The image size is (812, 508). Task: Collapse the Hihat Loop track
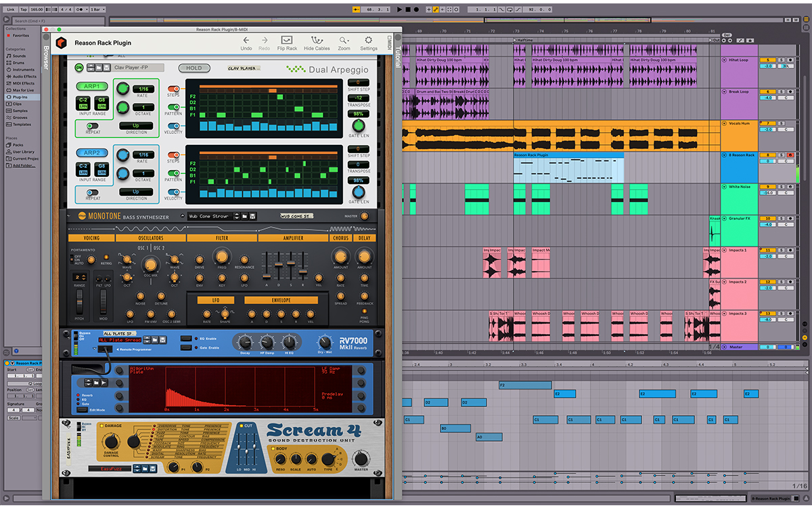tap(724, 60)
